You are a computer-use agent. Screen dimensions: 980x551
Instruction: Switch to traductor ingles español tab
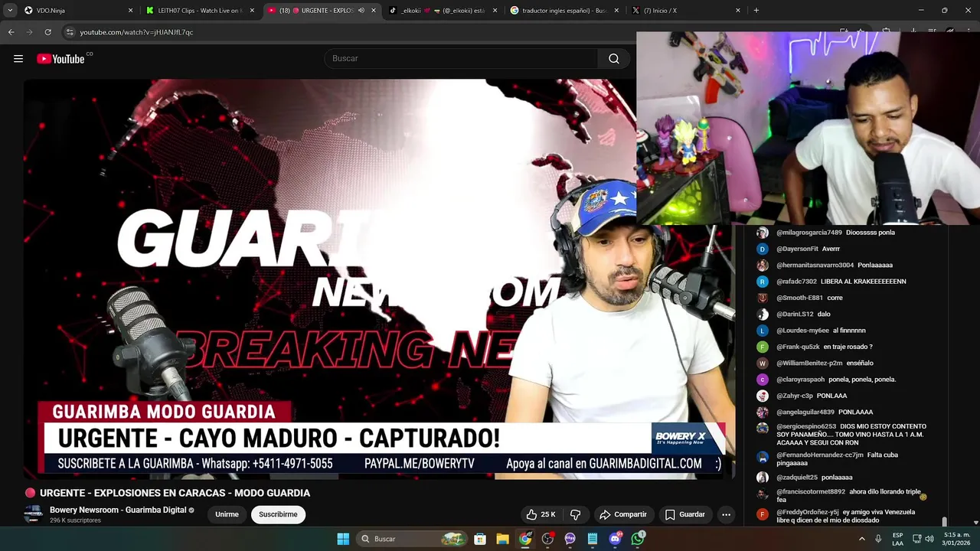click(564, 11)
